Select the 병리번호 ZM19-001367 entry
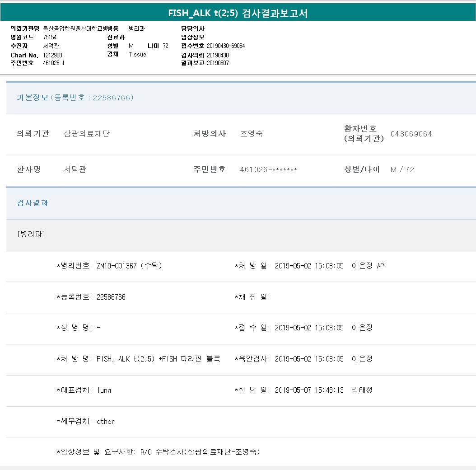 (117, 266)
